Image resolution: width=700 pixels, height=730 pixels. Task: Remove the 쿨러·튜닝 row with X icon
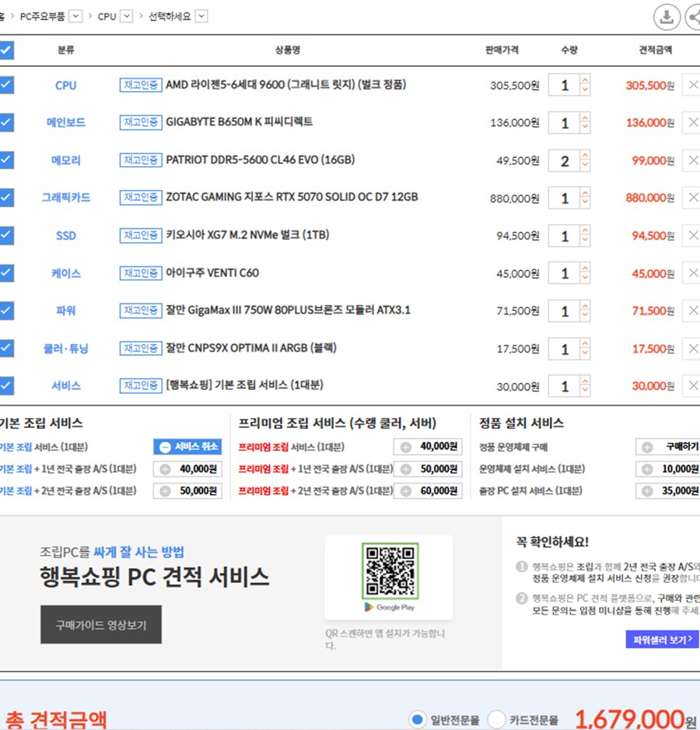692,348
